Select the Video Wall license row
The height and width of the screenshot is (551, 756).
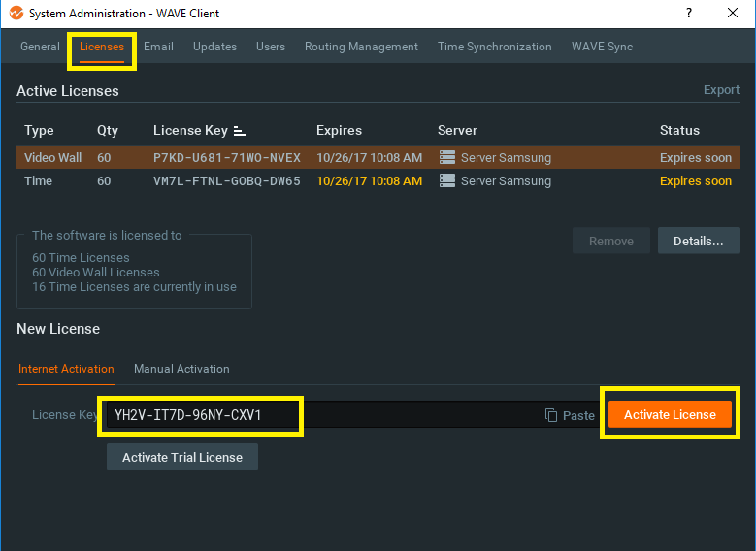(378, 157)
